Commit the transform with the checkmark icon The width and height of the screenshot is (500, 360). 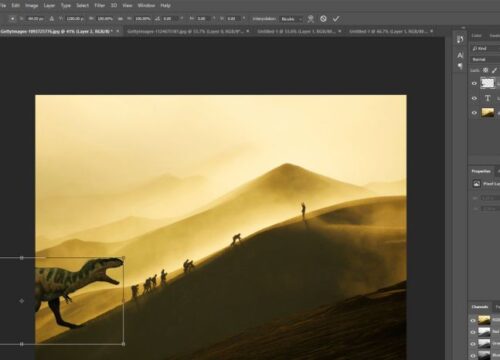click(336, 19)
